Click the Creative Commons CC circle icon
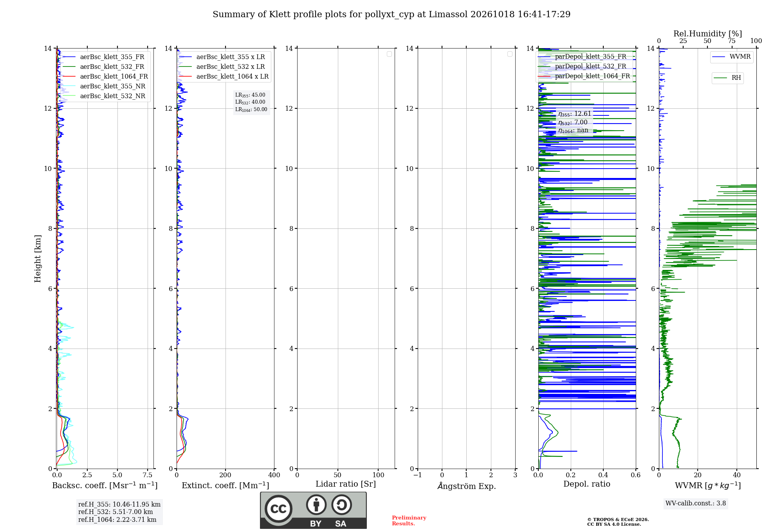The height and width of the screenshot is (532, 783). click(x=278, y=509)
